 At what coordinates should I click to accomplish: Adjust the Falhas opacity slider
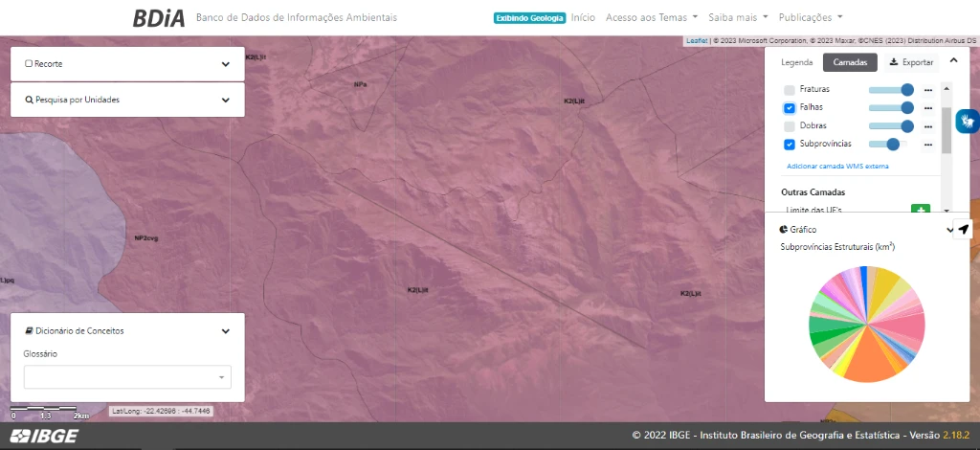(891, 108)
